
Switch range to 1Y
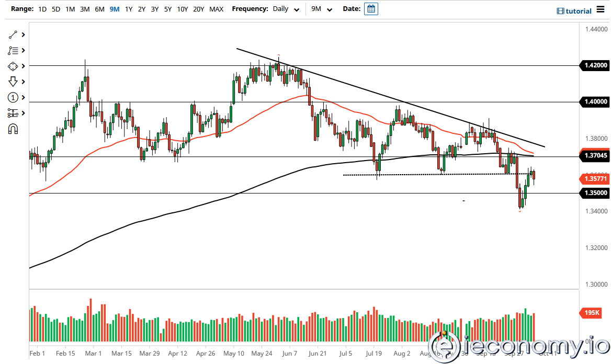pos(128,9)
